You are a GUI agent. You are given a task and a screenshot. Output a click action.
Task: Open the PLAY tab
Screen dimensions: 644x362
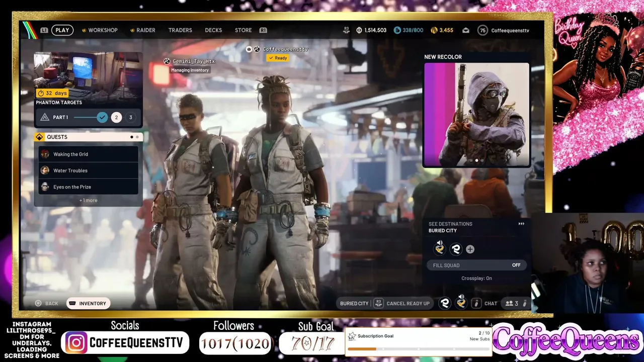(62, 30)
